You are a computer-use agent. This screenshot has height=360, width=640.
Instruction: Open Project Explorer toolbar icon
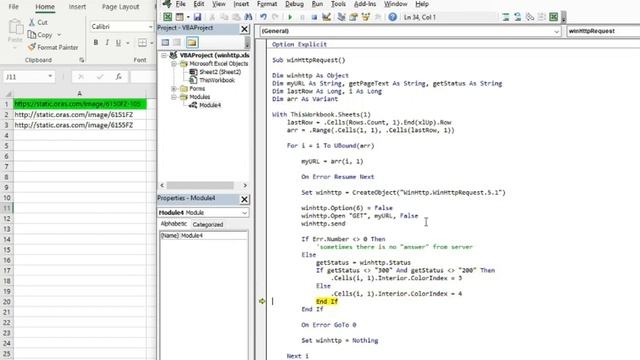click(x=342, y=17)
